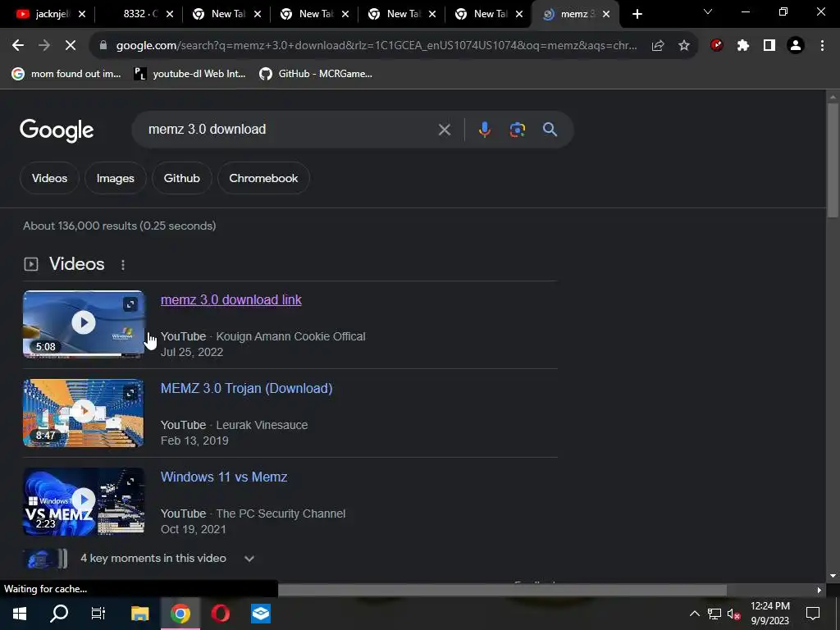The width and height of the screenshot is (840, 630).
Task: Click 'The PC Security Channel' text
Action: coord(281,514)
